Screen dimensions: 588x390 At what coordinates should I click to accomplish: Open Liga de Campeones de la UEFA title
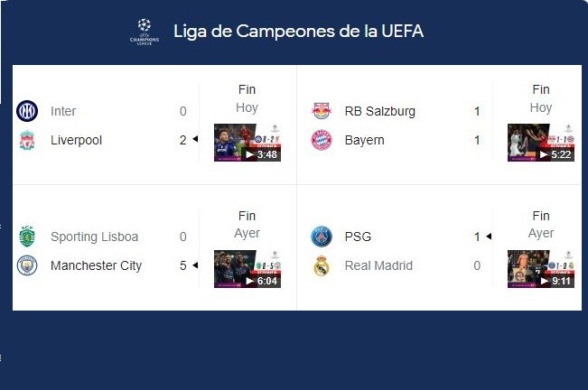[298, 31]
